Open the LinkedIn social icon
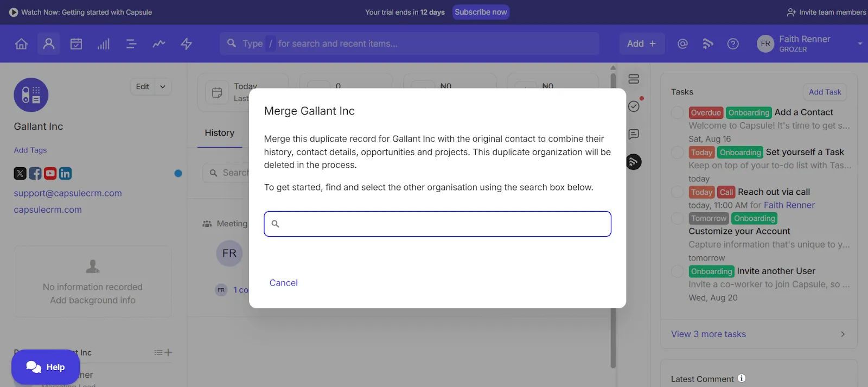Image resolution: width=868 pixels, height=387 pixels. click(65, 174)
